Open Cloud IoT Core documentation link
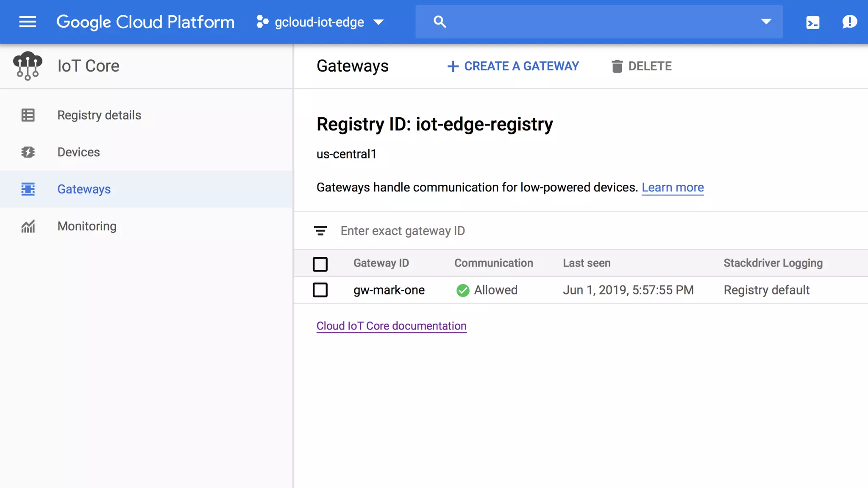Screen dimensions: 868x488 (391, 326)
